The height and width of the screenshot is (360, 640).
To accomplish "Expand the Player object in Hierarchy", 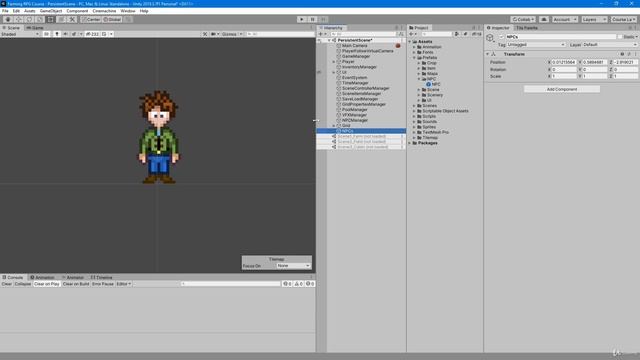I will 333,62.
